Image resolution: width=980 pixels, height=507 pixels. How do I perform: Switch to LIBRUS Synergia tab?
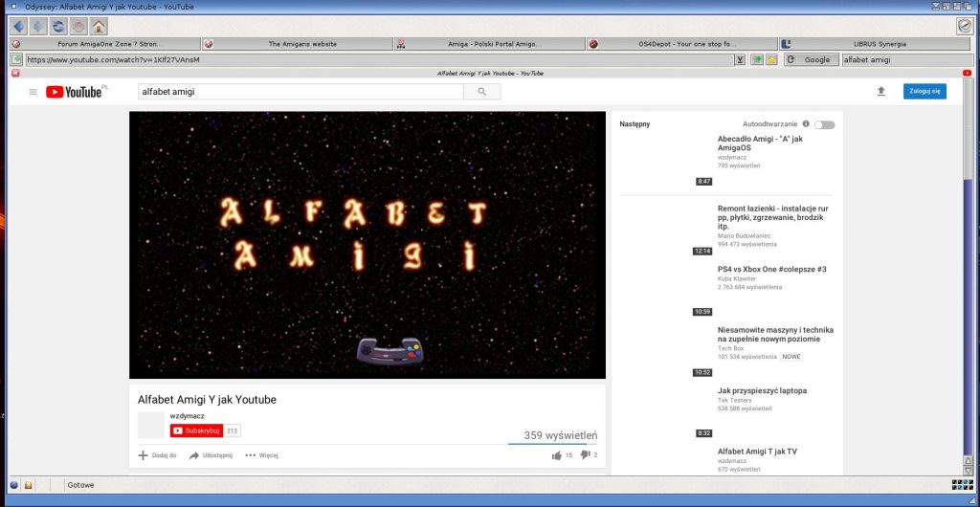tap(875, 44)
